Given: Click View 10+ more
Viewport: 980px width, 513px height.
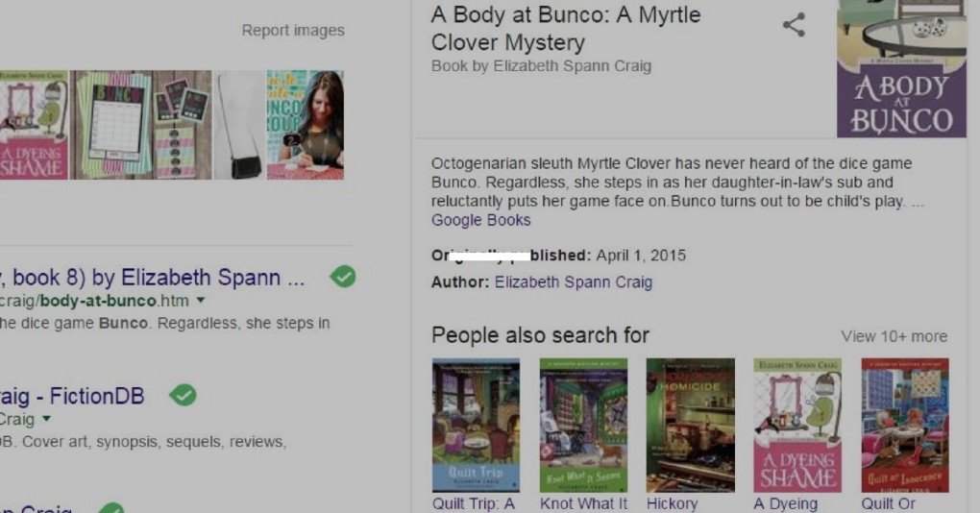Looking at the screenshot, I should click(894, 336).
